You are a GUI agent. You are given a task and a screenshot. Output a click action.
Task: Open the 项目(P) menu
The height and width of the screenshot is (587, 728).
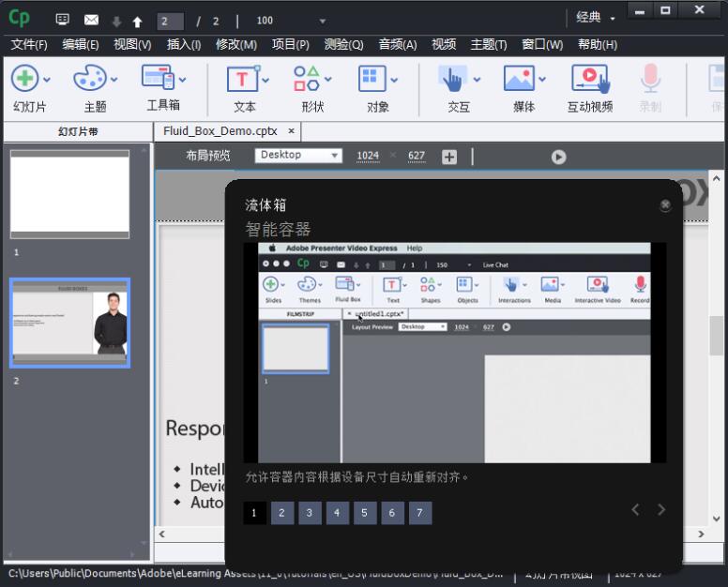[x=291, y=45]
